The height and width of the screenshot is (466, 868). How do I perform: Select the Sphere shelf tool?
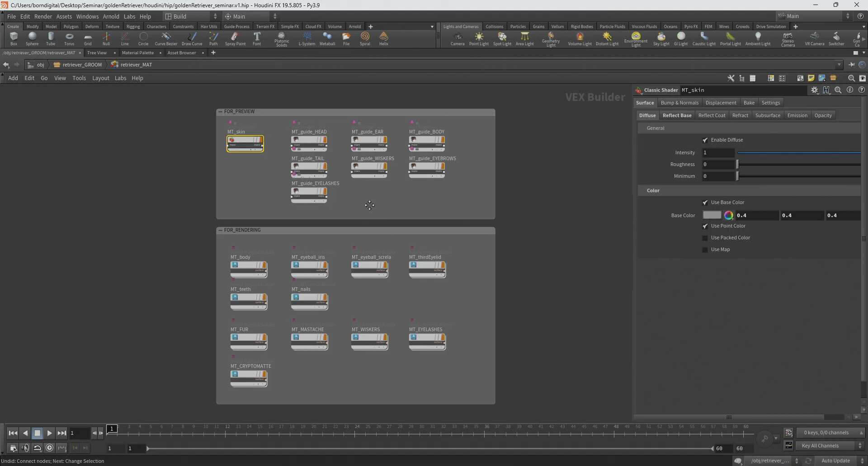tap(32, 38)
